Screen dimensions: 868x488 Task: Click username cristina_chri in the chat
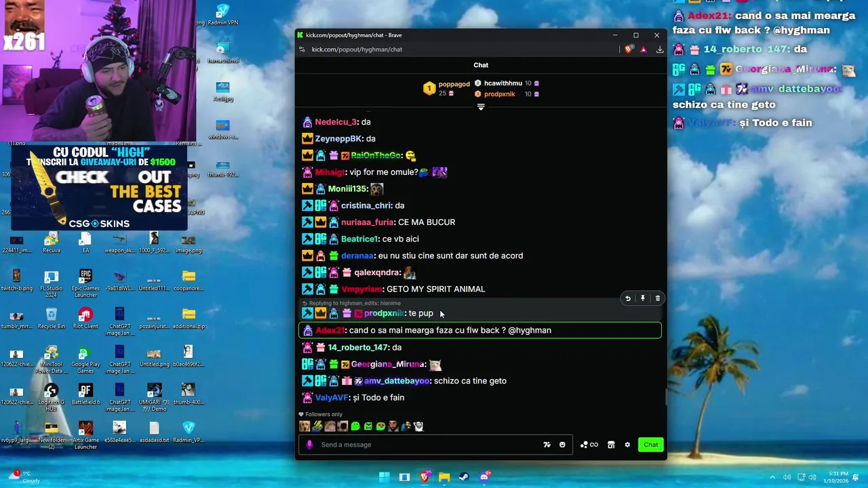pyautogui.click(x=366, y=205)
